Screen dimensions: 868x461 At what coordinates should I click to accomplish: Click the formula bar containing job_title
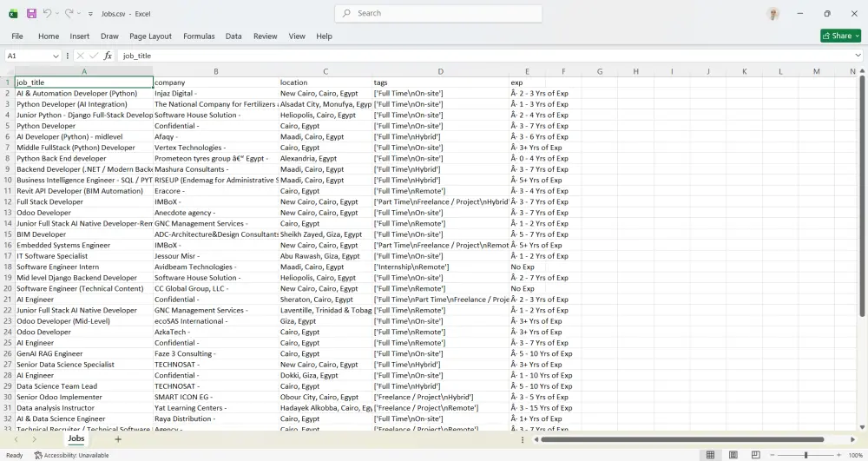point(485,56)
